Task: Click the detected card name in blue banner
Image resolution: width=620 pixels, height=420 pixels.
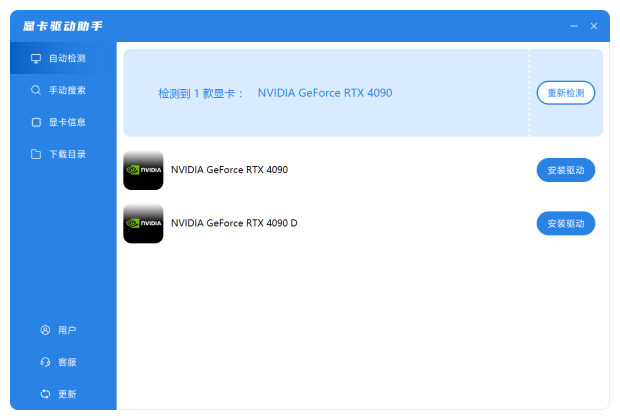Action: coord(325,93)
